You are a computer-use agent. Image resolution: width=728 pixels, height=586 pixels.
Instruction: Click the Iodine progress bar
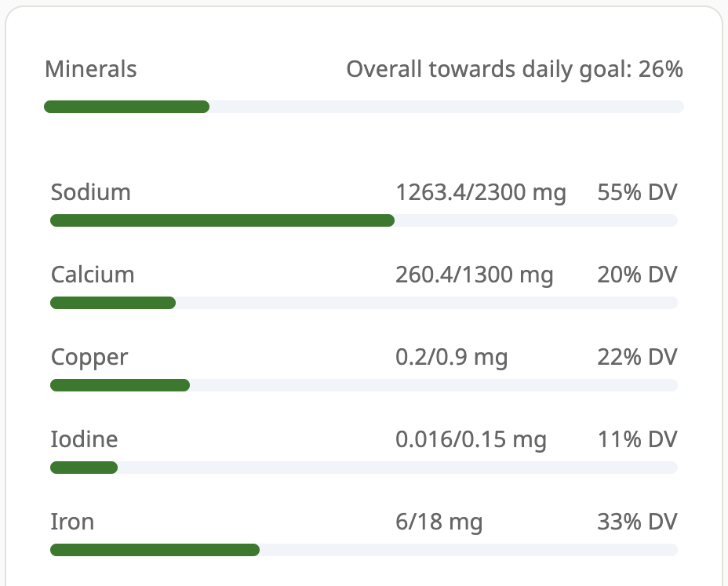364,468
